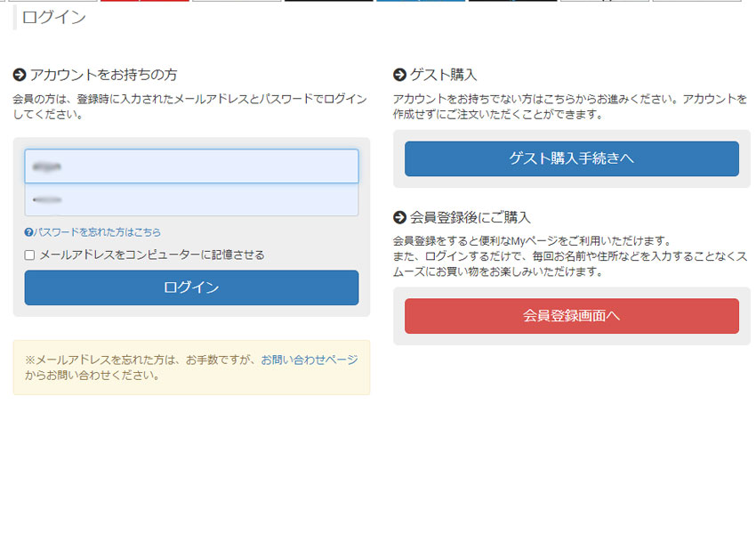Focus the email address input field
This screenshot has height=534, width=756.
point(191,166)
